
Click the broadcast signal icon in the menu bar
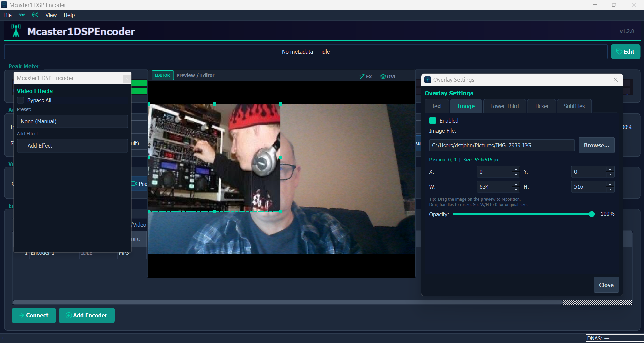35,15
